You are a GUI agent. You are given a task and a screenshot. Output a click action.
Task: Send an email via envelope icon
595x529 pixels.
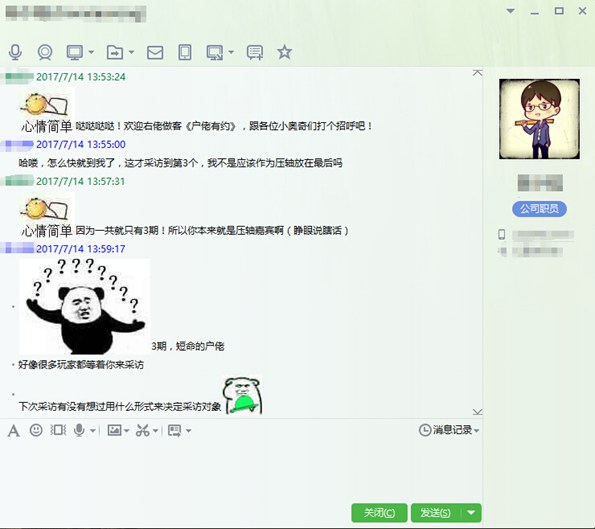point(155,52)
